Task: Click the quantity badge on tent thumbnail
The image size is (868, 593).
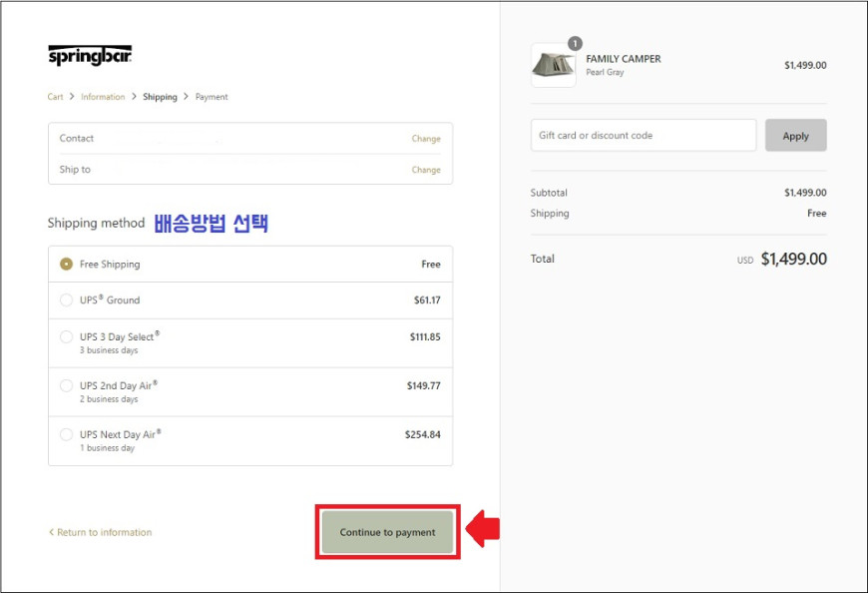Action: coord(575,43)
